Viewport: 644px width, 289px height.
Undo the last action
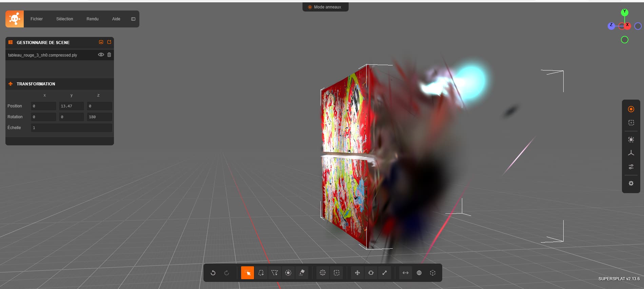pyautogui.click(x=213, y=273)
